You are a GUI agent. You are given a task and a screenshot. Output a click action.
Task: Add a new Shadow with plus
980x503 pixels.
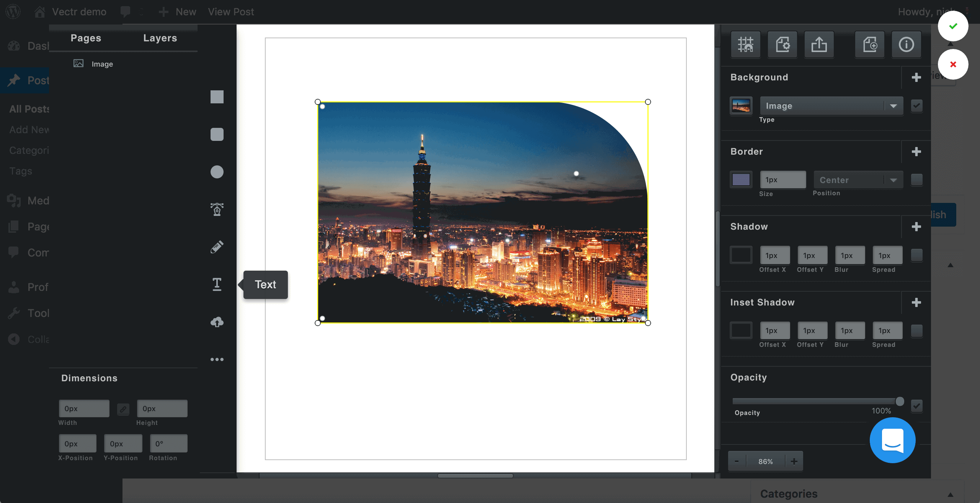coord(916,227)
